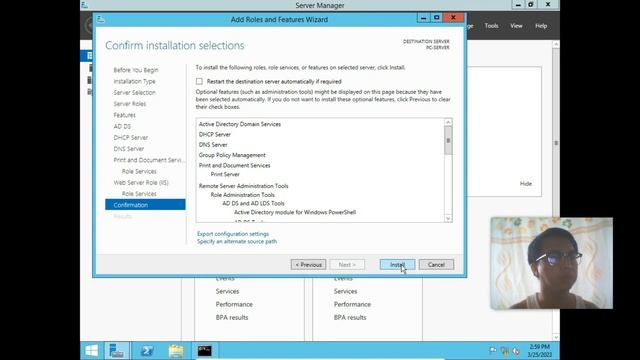The width and height of the screenshot is (640, 360).
Task: Open Server Manager View menu
Action: click(516, 26)
